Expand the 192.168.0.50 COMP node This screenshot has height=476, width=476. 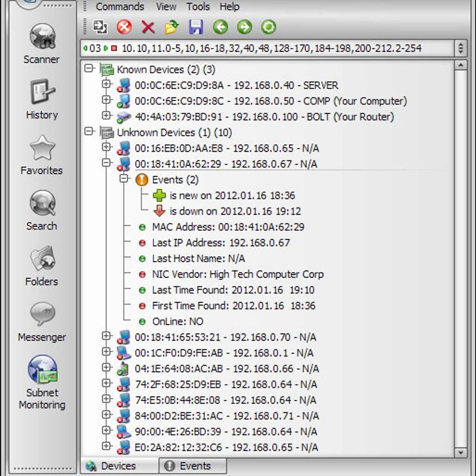click(x=106, y=100)
